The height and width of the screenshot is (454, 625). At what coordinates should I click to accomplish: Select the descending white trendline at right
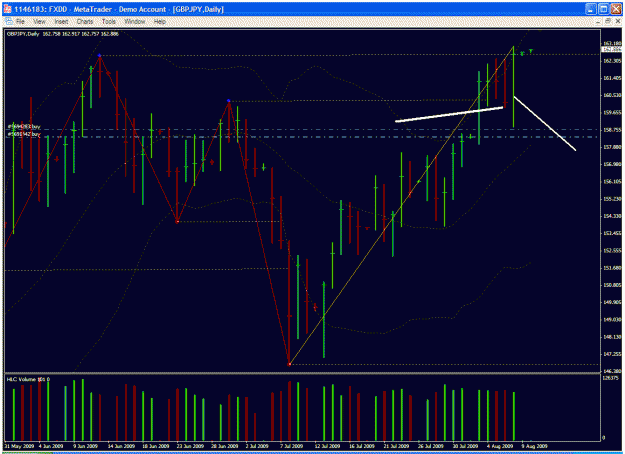(x=545, y=124)
